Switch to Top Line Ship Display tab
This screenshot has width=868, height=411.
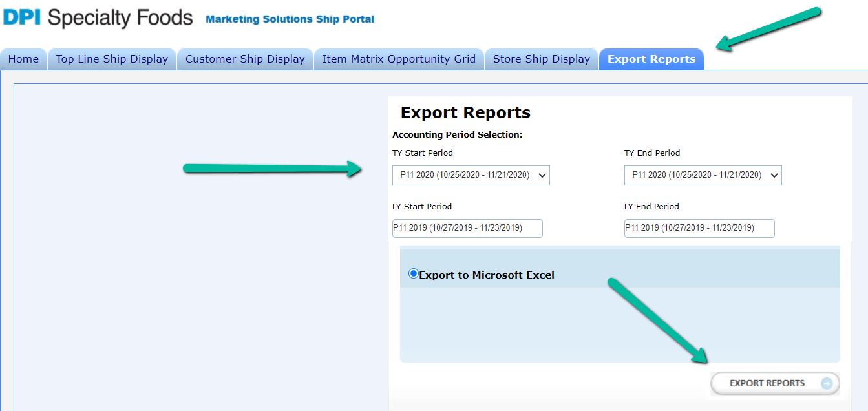point(112,59)
